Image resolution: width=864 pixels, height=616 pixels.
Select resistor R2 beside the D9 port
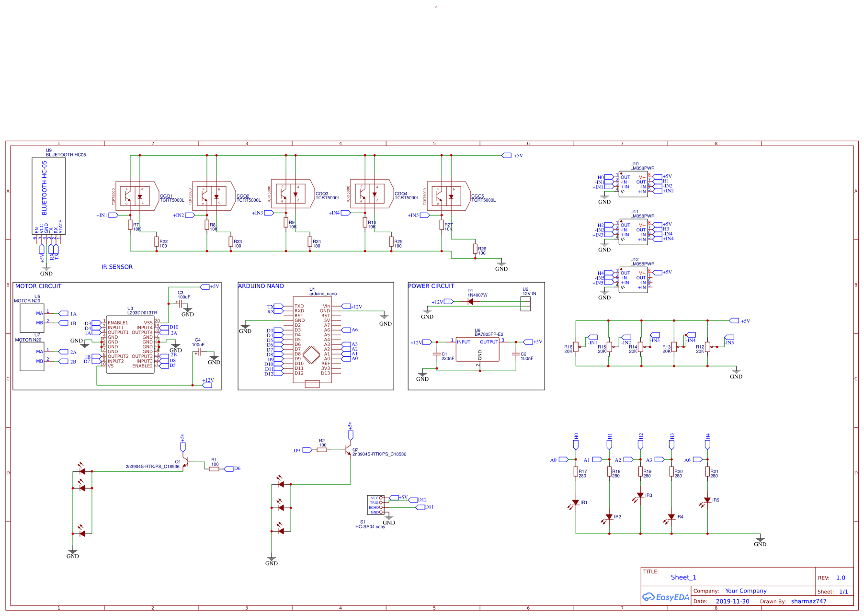(x=322, y=450)
